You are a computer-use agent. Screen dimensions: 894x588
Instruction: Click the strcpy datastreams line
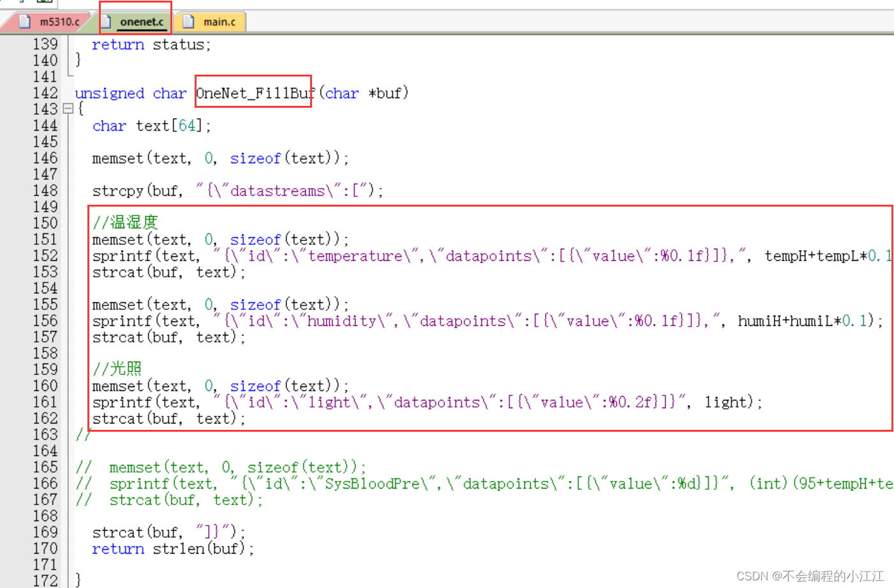(x=238, y=191)
